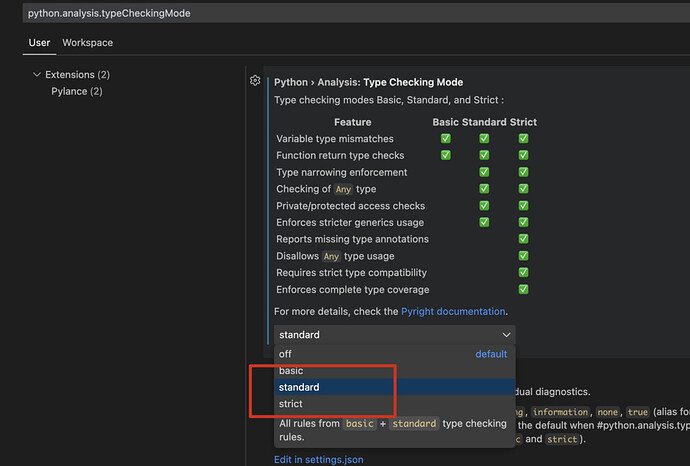The image size is (690, 466).
Task: Choose 'strict' from the dropdown list
Action: (291, 404)
